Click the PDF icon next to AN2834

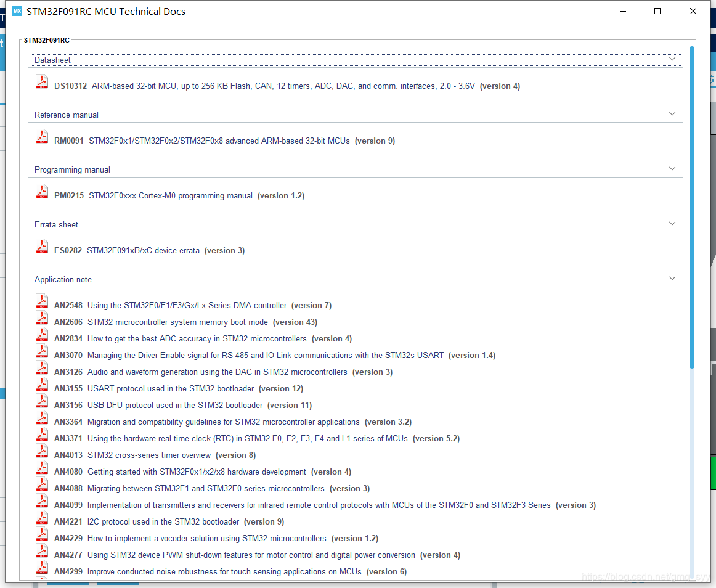tap(42, 334)
